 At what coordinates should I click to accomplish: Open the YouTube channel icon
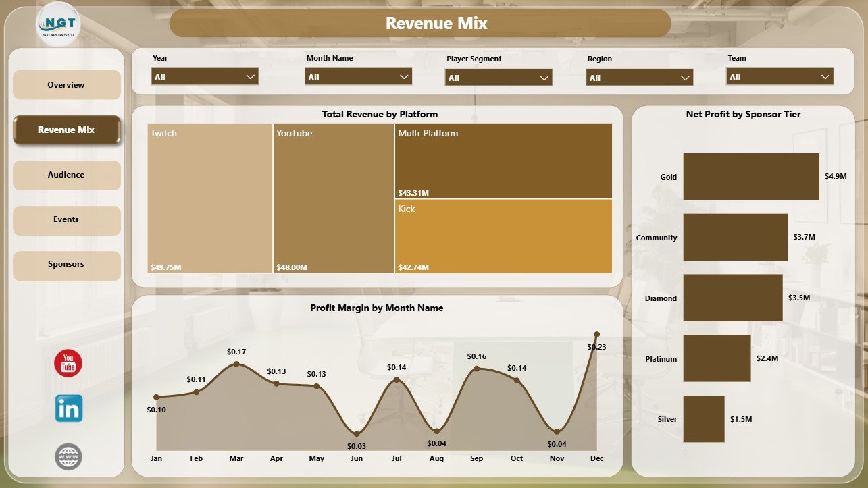[68, 363]
